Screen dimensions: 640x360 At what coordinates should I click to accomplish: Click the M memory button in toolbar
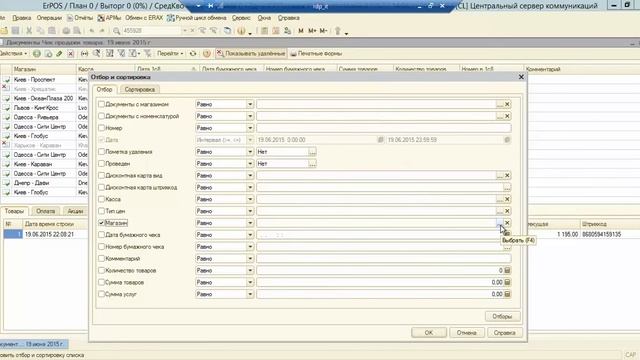(301, 31)
